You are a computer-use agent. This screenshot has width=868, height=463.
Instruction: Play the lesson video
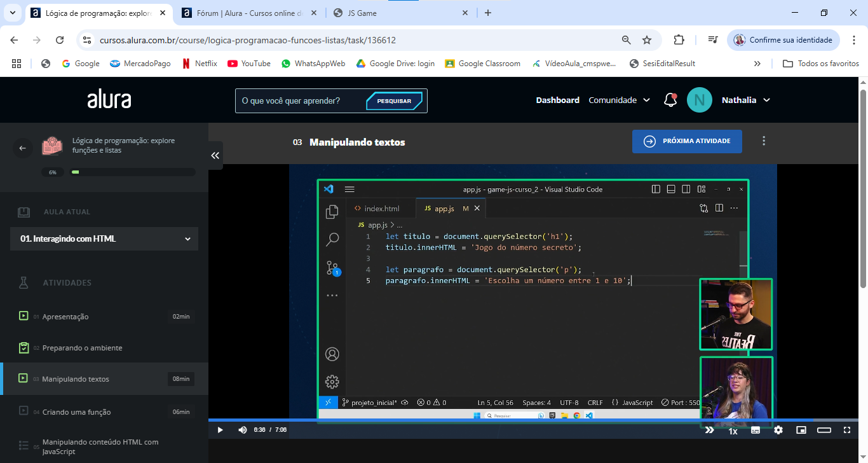pyautogui.click(x=220, y=430)
